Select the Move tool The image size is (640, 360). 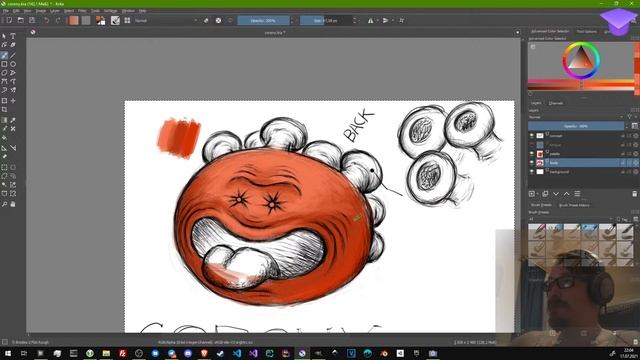click(x=13, y=100)
